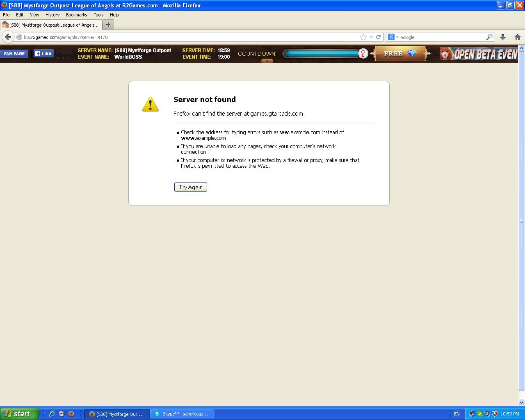
Task: Open the Bookmarks menu
Action: pos(76,15)
